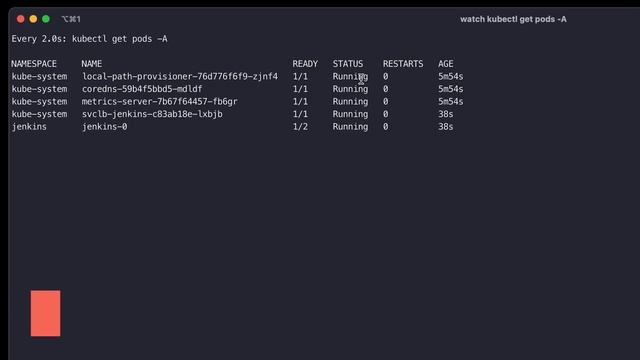Click the 5m54s age of local-path-provisioner pod
Screen dimensions: 640x360
tap(451, 76)
